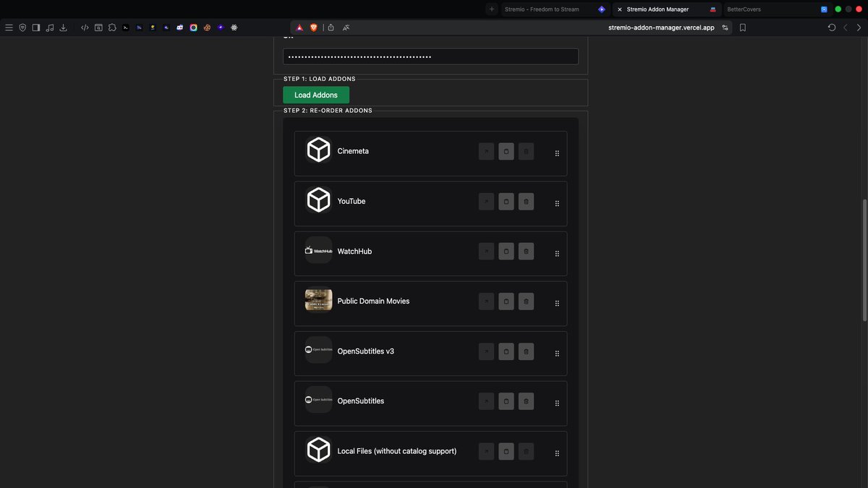This screenshot has height=488, width=868.
Task: Click the React atom extension icon
Action: 234,27
